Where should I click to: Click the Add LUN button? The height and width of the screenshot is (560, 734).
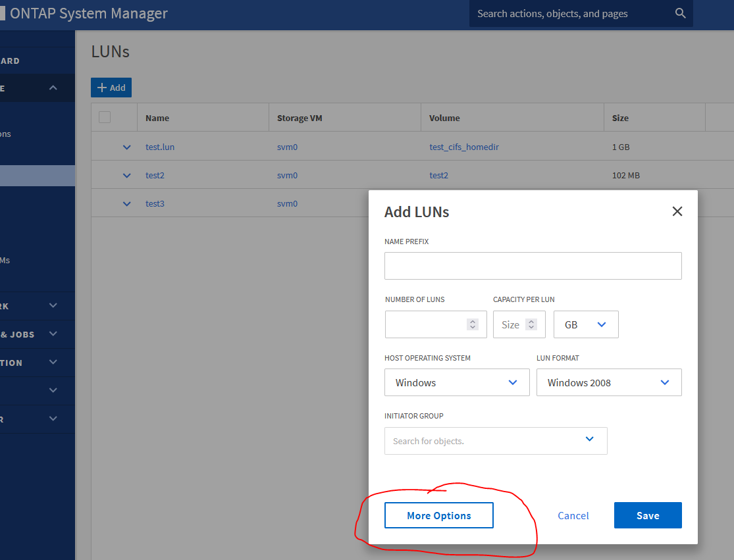click(x=111, y=88)
